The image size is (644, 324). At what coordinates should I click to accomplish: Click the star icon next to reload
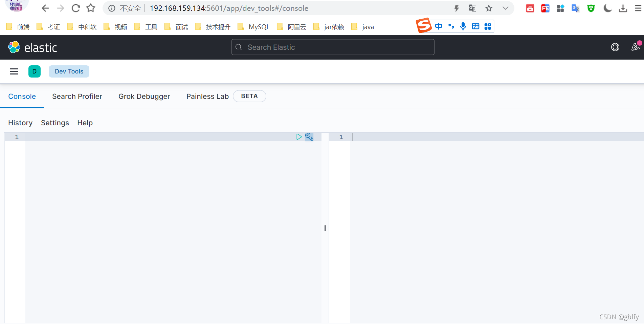(91, 8)
